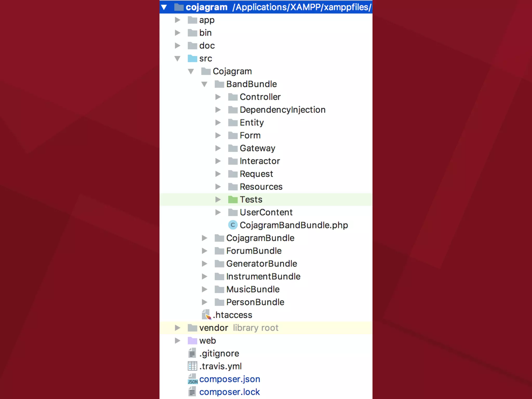Expand the ForumBundle folder arrow
This screenshot has width=532, height=399.
pos(204,251)
